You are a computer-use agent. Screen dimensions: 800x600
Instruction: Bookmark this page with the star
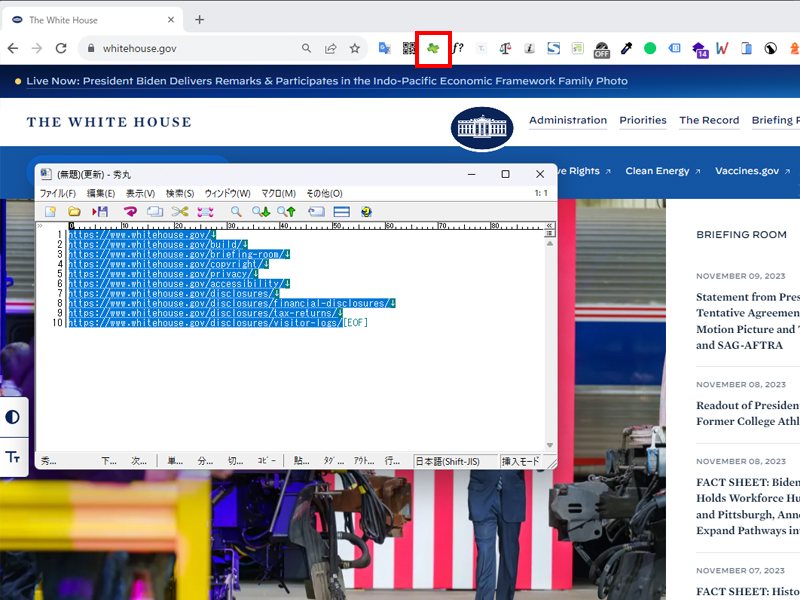pyautogui.click(x=355, y=48)
